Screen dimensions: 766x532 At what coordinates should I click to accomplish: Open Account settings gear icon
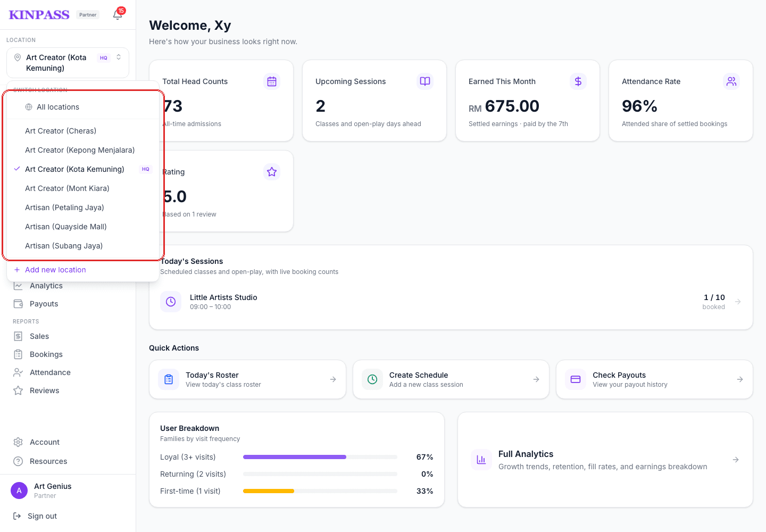(18, 442)
